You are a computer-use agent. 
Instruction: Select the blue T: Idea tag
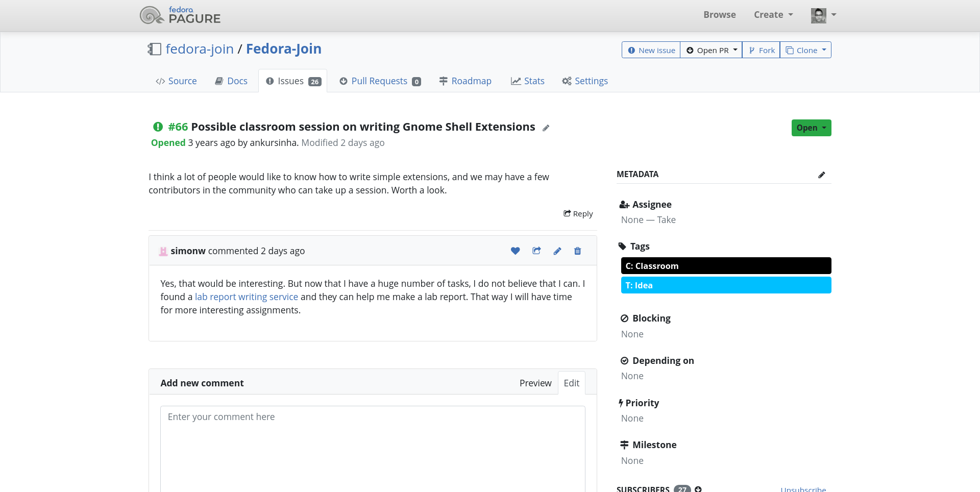click(x=726, y=285)
